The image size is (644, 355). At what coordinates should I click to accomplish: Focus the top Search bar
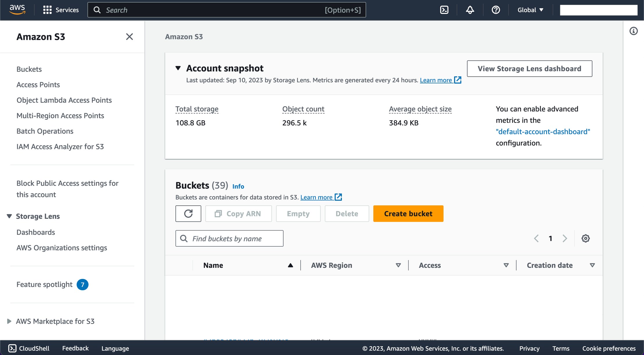[x=227, y=10]
